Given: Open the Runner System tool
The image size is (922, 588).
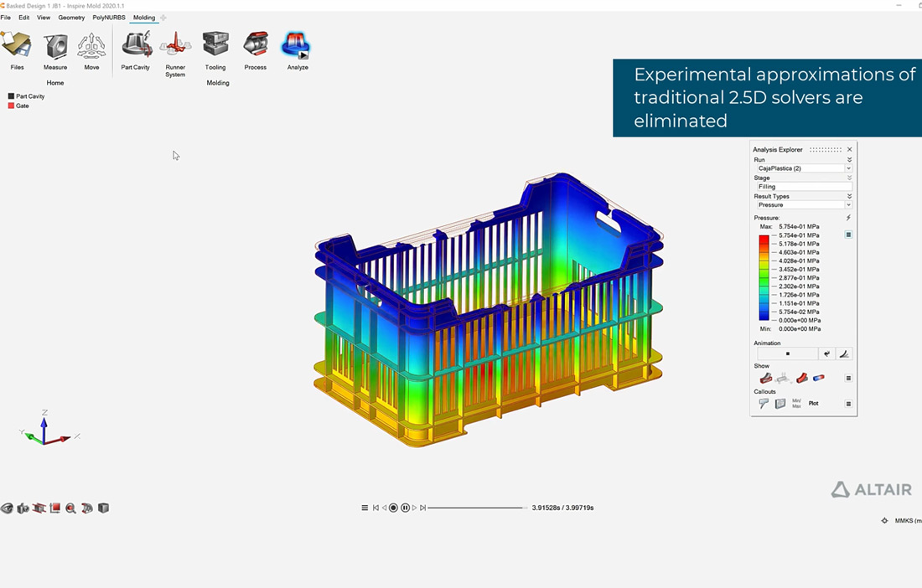Looking at the screenshot, I should (175, 45).
